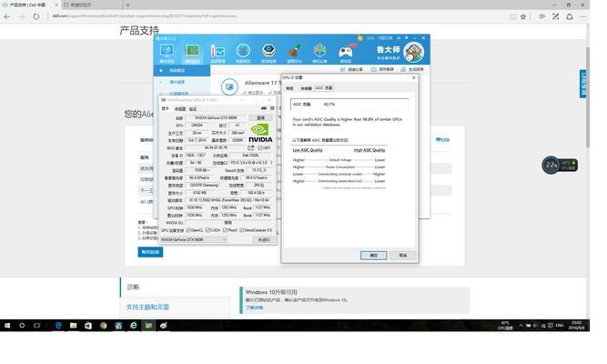Expand GPU selector dropdown in GPU-Z

pyautogui.click(x=224, y=239)
